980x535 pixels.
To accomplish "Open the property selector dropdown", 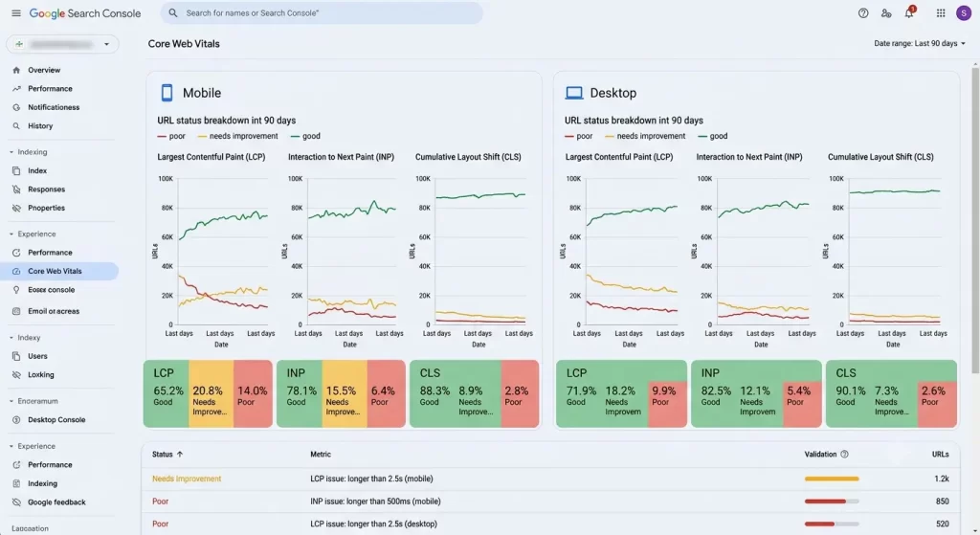I will point(62,44).
